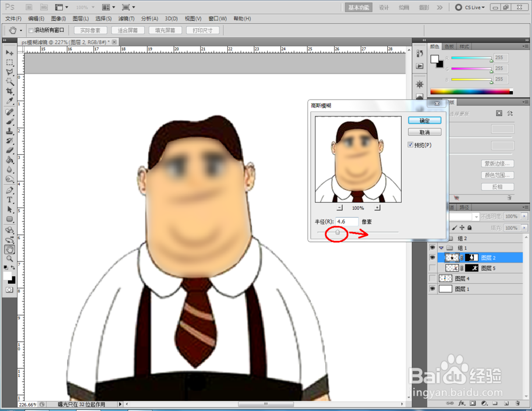Viewport: 532px width, 411px height.
Task: Collapse the 组 1 group triangle
Action: 441,248
